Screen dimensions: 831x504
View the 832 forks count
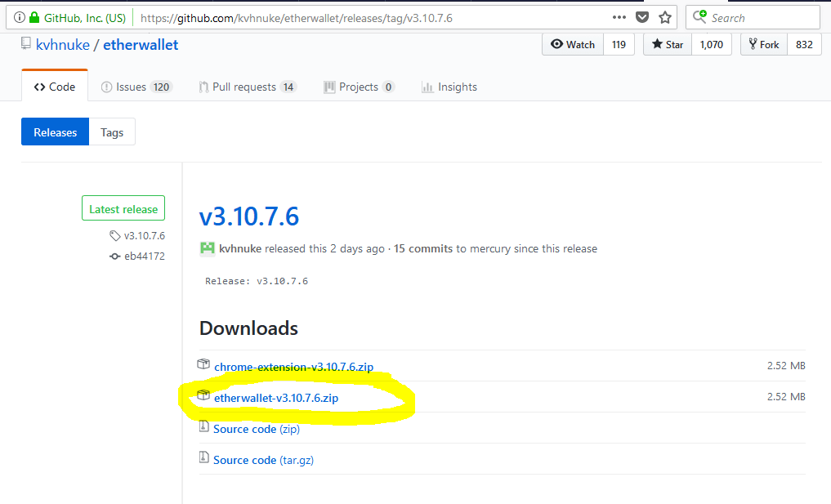(804, 44)
